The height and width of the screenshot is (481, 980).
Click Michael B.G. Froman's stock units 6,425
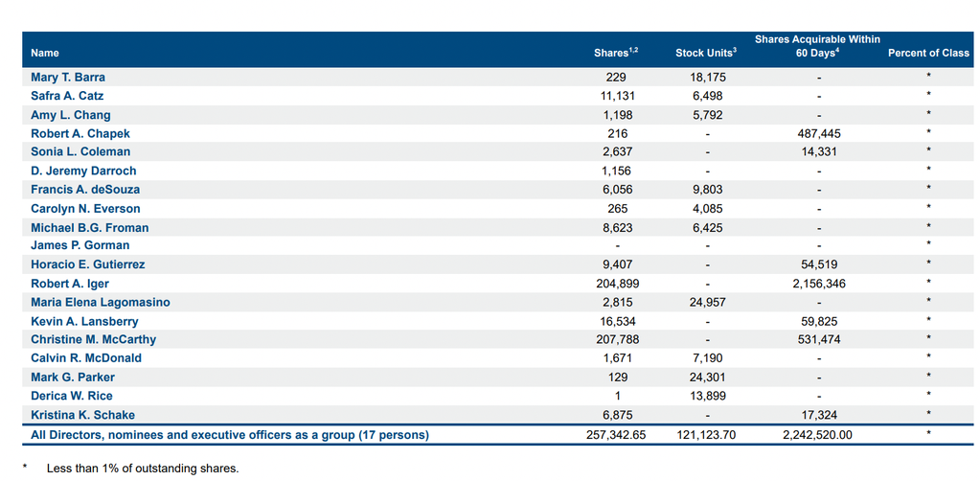click(x=707, y=228)
